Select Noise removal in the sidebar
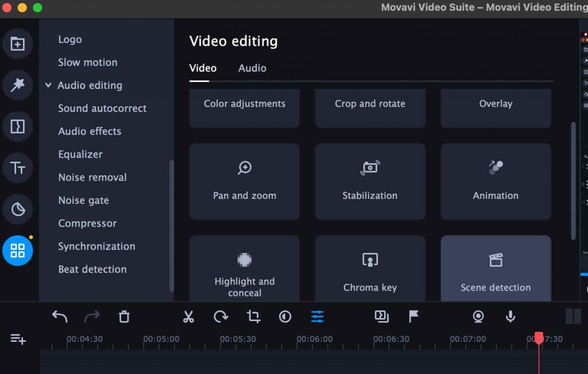 [92, 177]
